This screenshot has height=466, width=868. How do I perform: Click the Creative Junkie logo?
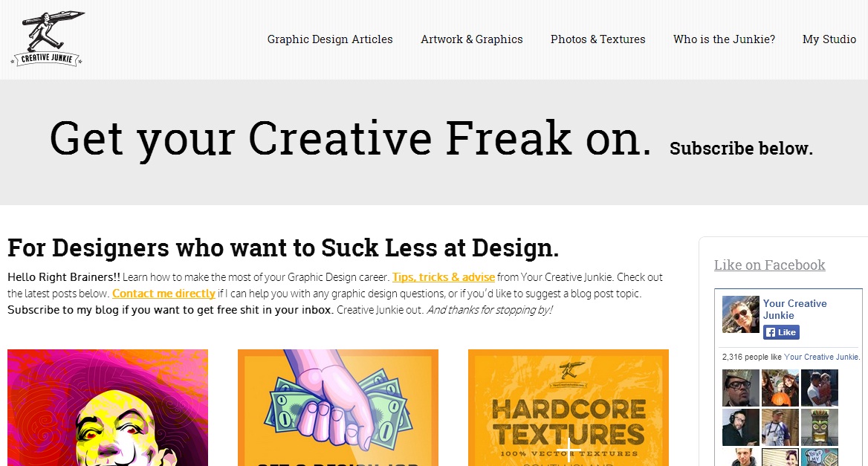point(48,39)
